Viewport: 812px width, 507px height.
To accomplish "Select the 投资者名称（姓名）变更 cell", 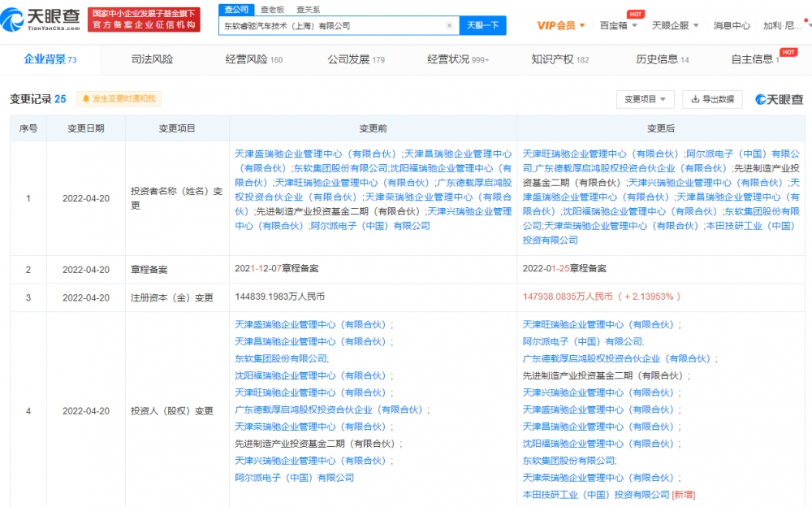I will pos(176,198).
